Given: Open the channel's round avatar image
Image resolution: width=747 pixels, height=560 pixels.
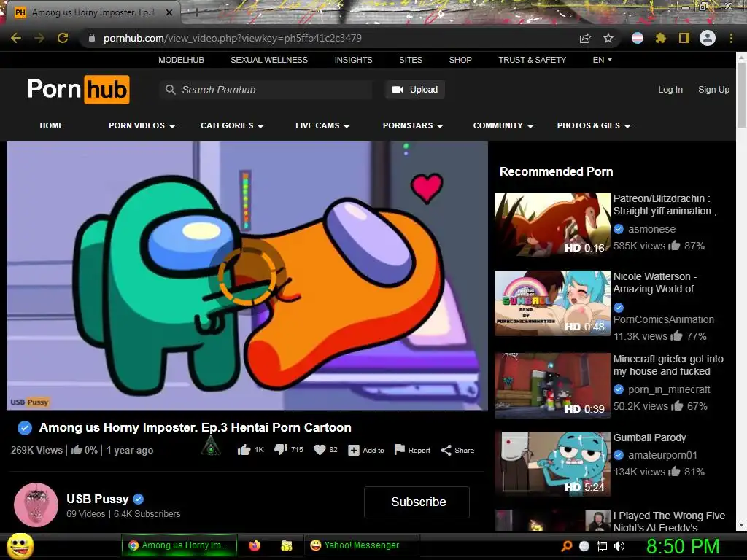Looking at the screenshot, I should click(x=36, y=505).
